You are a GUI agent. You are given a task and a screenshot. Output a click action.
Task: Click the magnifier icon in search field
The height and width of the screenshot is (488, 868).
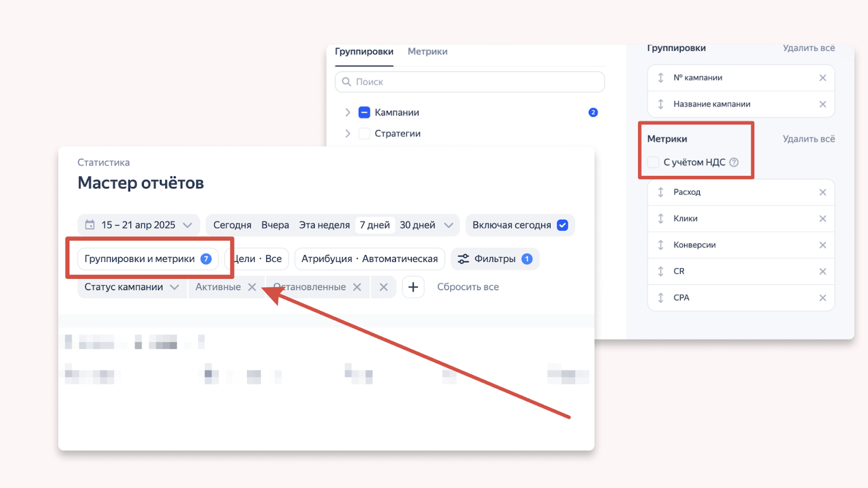[347, 82]
